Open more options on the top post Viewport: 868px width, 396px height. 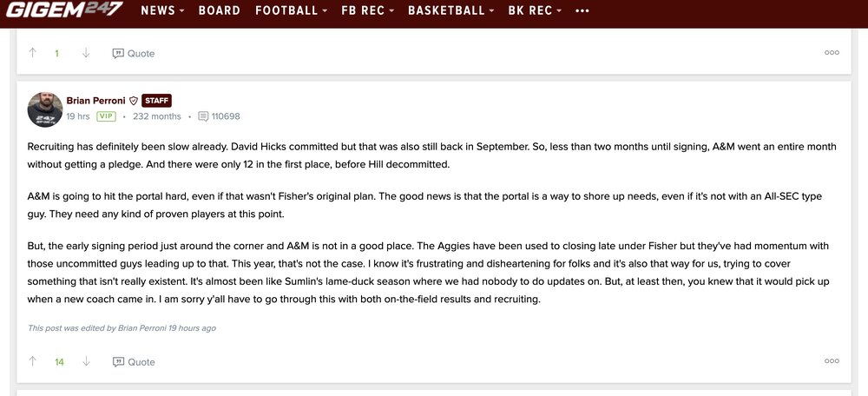(832, 53)
